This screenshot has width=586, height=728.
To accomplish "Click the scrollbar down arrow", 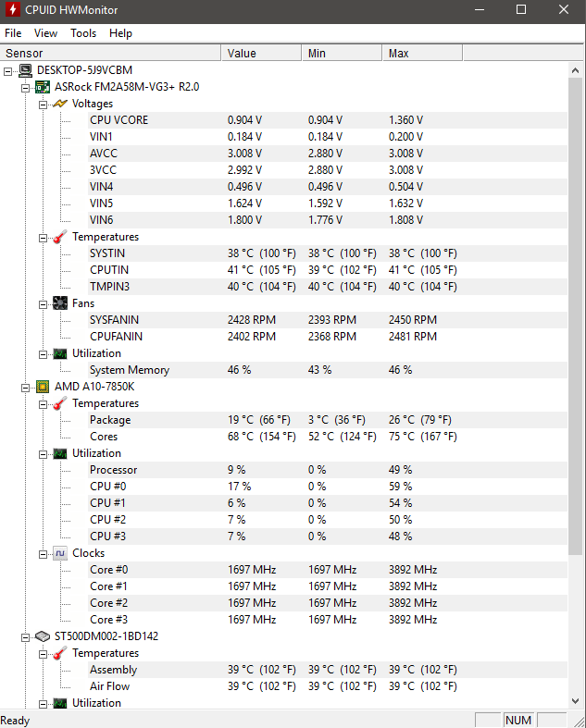I will click(575, 701).
